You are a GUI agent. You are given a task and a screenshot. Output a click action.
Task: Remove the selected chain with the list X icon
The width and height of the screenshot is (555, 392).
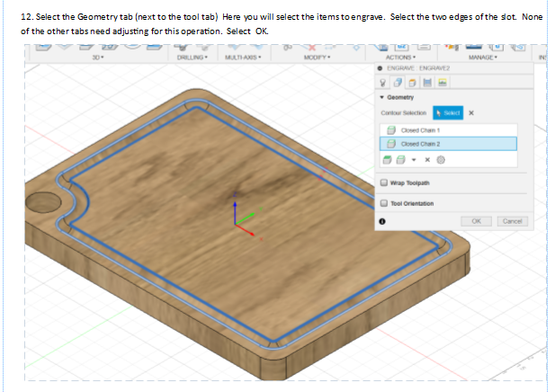[427, 160]
